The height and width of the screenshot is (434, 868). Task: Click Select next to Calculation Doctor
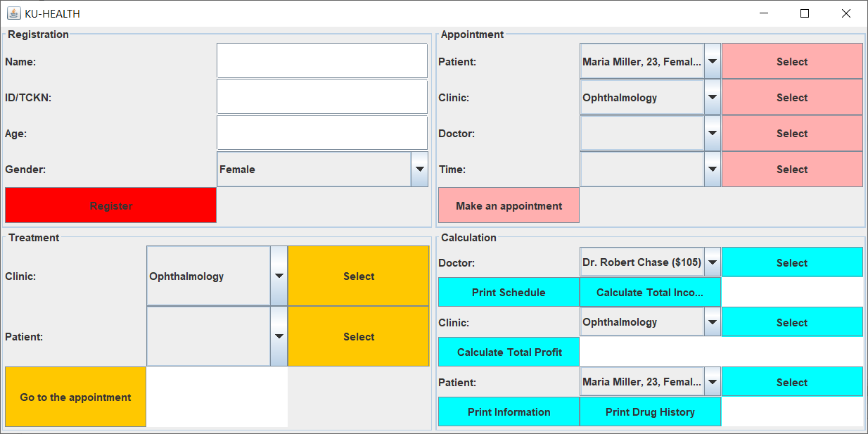click(792, 262)
